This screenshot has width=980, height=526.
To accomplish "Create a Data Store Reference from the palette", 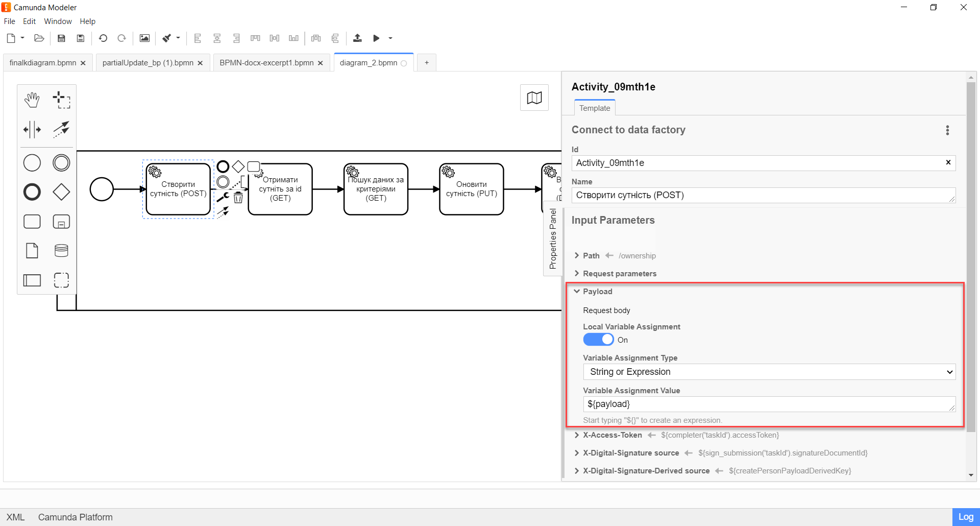I will click(61, 251).
